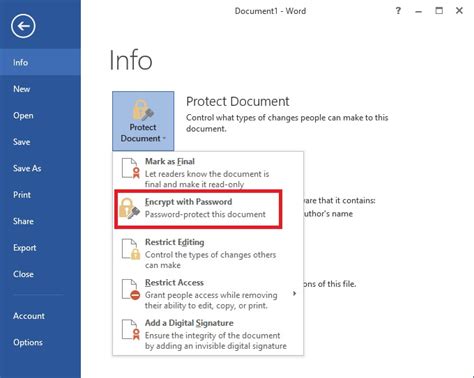This screenshot has height=378, width=474.
Task: Open the Info tab in sidebar
Action: point(40,62)
